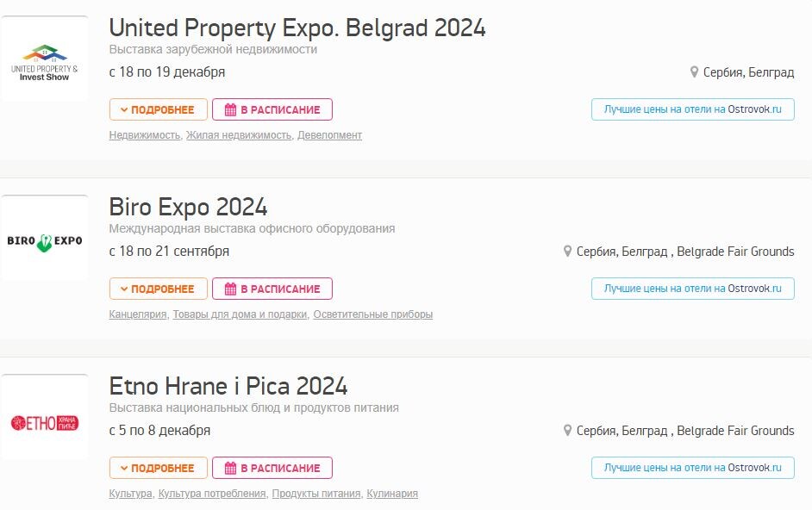This screenshot has height=510, width=812.
Task: Open Ostrovok.ru hotel prices for Biro Expo
Action: point(693,289)
